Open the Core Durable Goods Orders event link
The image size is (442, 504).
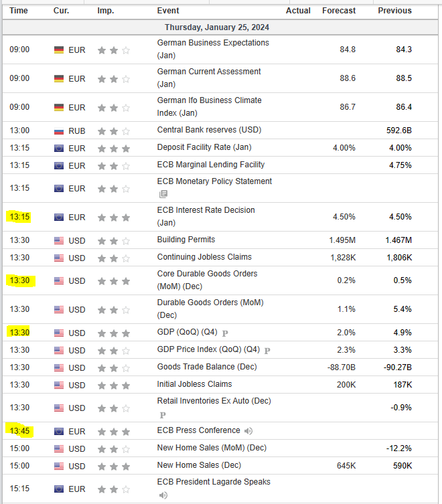tap(207, 274)
